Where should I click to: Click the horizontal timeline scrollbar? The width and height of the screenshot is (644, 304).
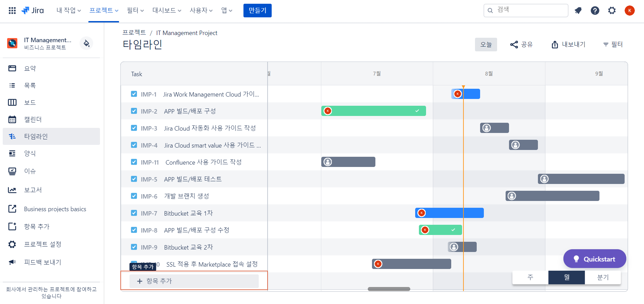(389, 289)
